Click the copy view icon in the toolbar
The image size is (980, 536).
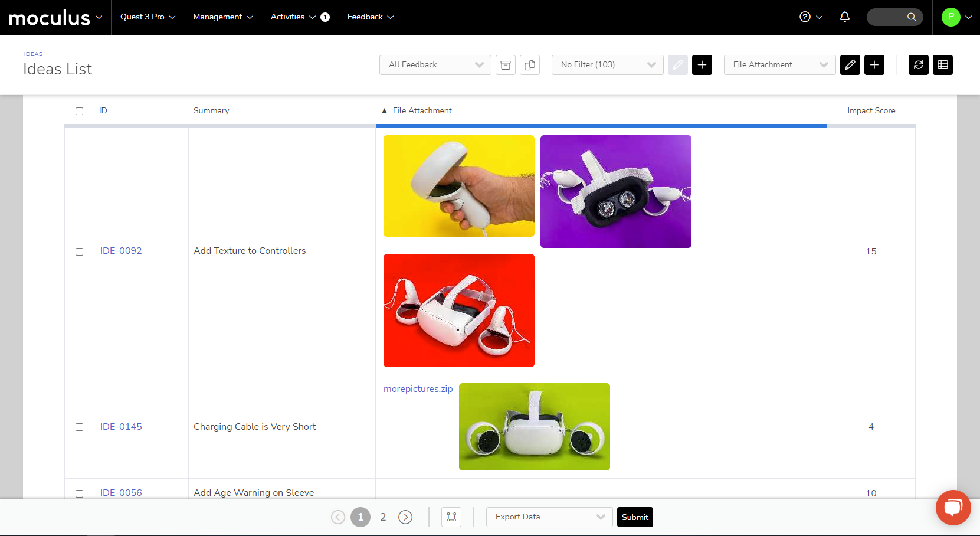pos(530,65)
